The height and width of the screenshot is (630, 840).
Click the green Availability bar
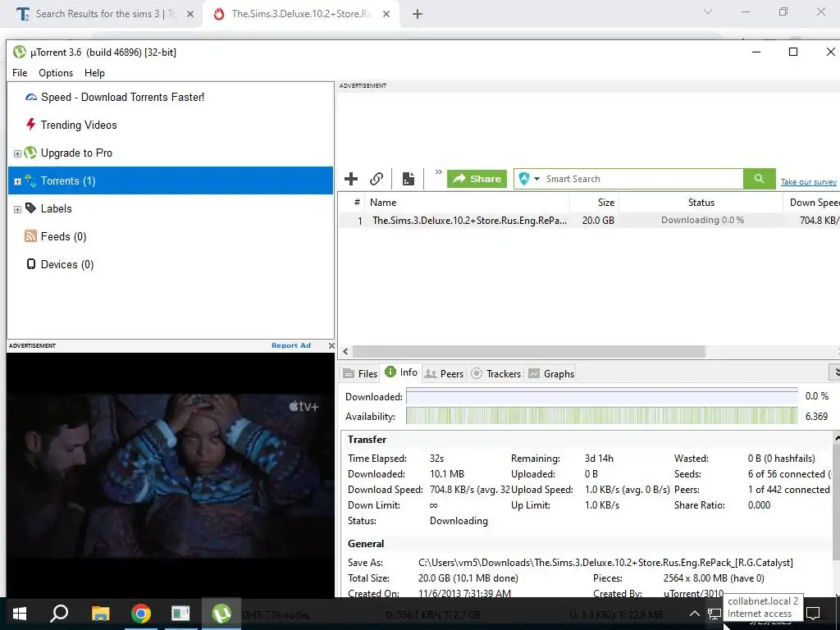coord(601,416)
